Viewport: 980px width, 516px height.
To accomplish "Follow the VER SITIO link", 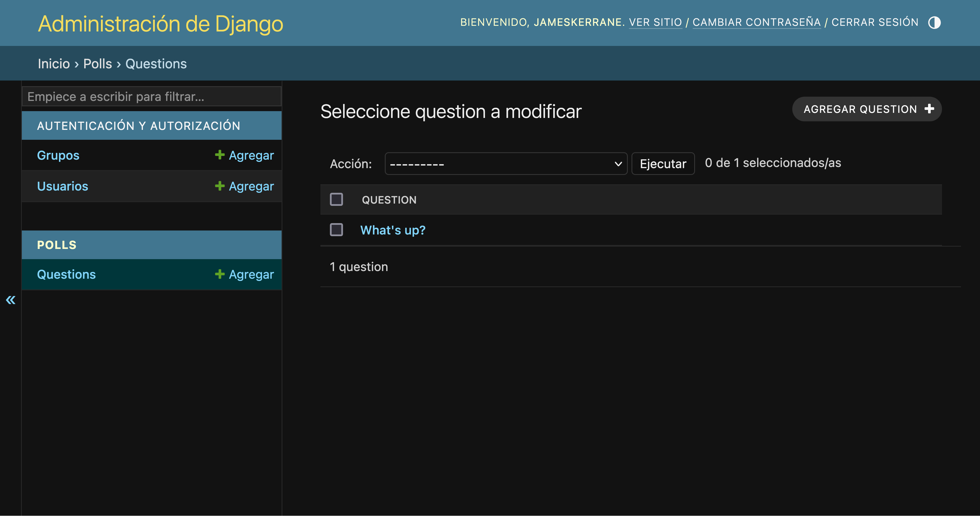I will click(x=655, y=22).
